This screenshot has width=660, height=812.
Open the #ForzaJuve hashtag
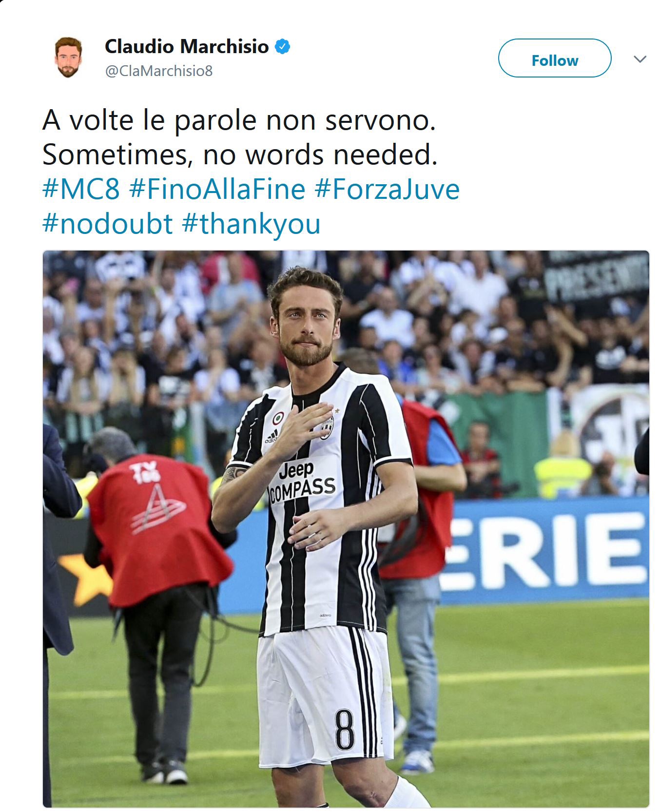point(388,189)
